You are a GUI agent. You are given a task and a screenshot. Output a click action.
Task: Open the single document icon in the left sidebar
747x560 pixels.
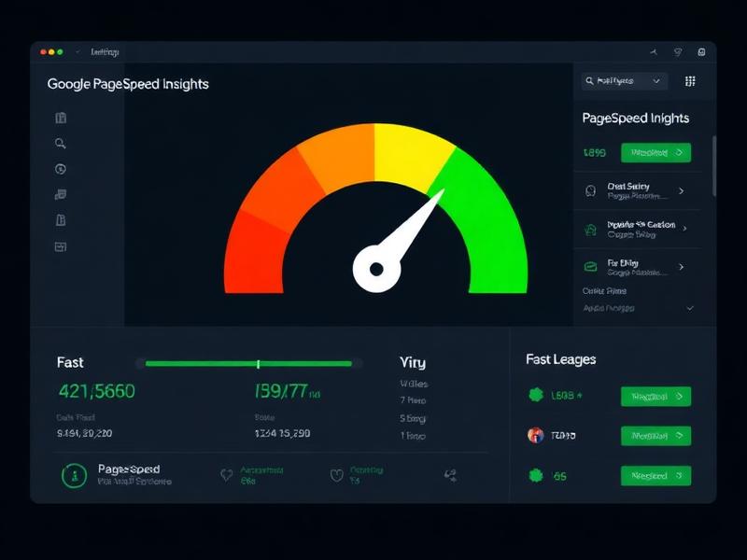61,220
